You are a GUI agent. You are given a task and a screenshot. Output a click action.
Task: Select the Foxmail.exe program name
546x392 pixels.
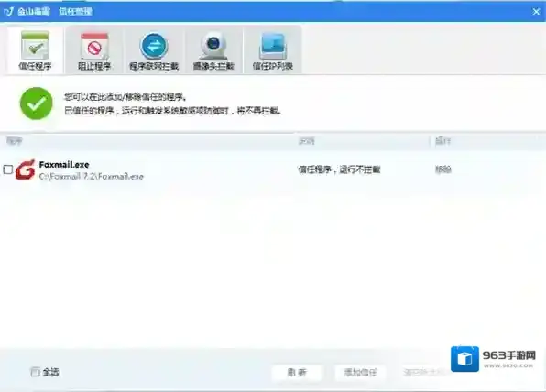[x=64, y=164]
